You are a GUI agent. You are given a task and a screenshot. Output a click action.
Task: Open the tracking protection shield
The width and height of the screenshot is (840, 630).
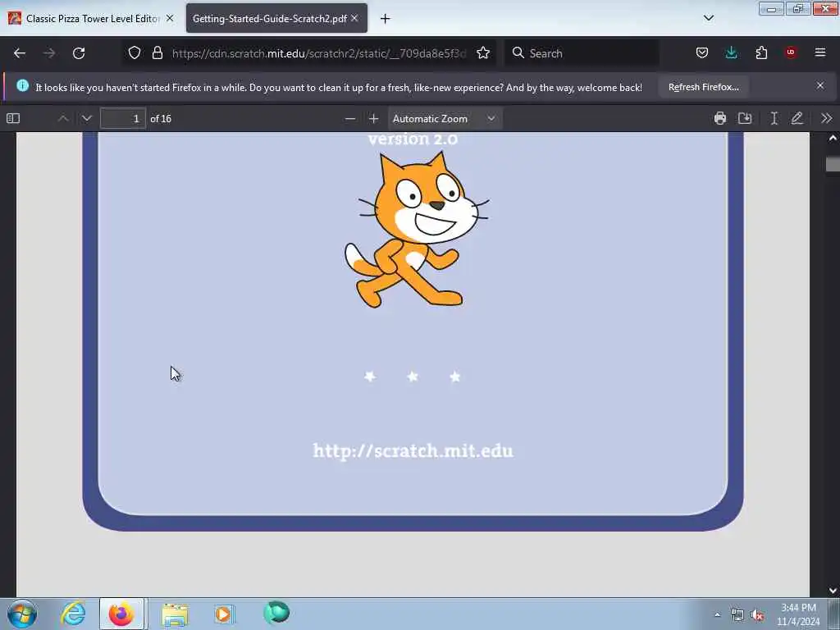pos(135,52)
